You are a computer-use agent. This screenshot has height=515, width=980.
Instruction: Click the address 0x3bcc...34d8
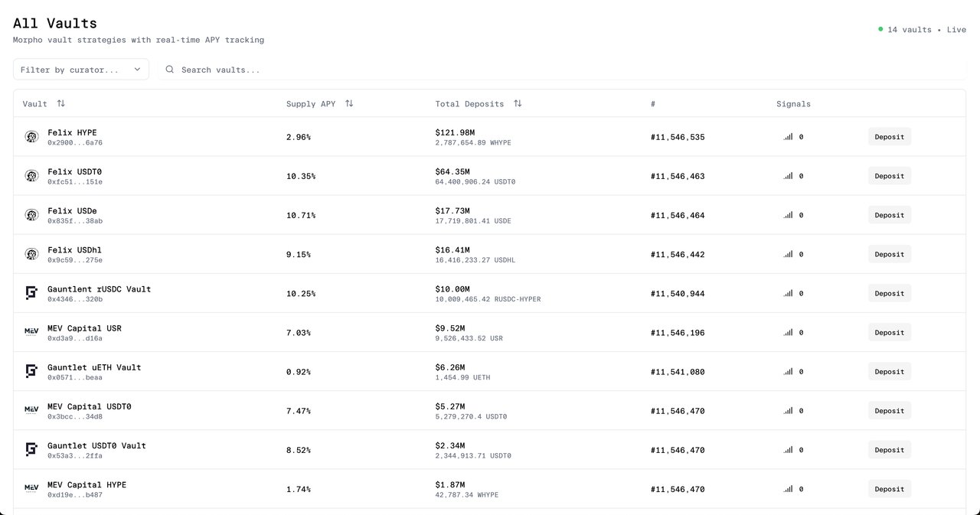click(75, 416)
